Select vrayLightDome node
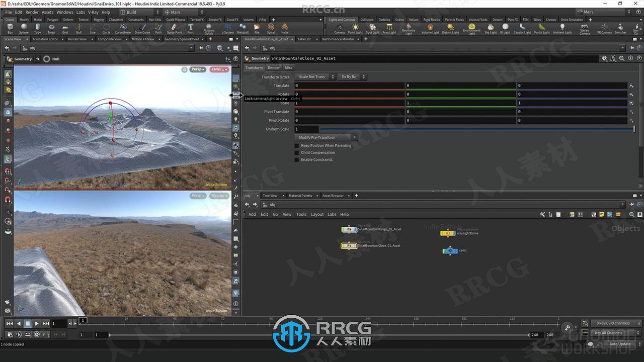This screenshot has height=362, width=644. pyautogui.click(x=448, y=233)
